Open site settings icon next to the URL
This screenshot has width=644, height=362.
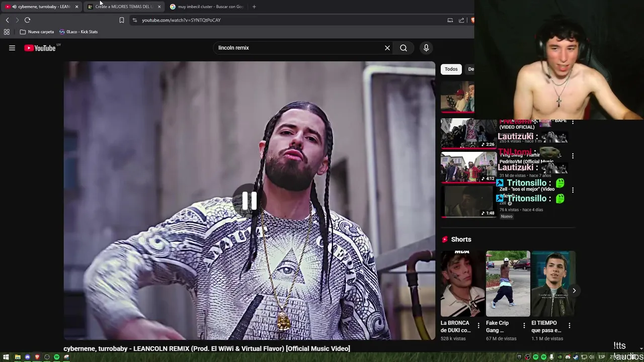[134, 20]
